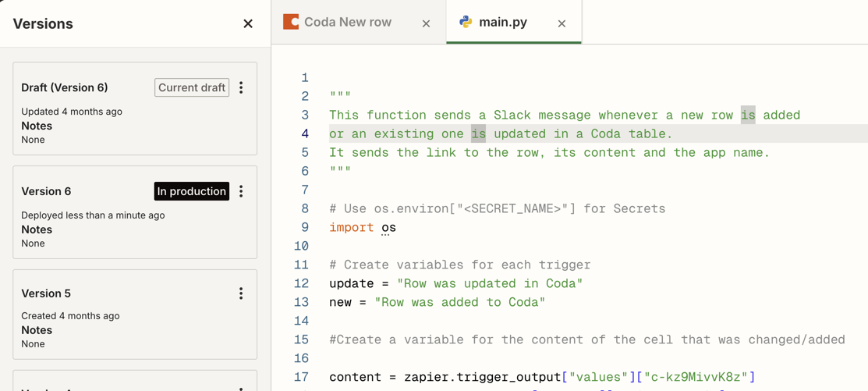This screenshot has height=391, width=868.
Task: Click the 'Row was added to Coda' string
Action: point(459,302)
